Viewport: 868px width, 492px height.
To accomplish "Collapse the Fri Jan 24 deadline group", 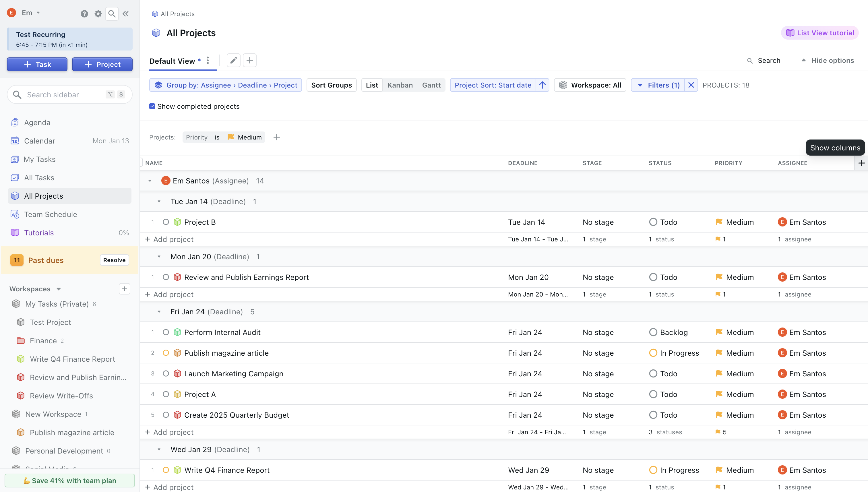I will point(159,311).
